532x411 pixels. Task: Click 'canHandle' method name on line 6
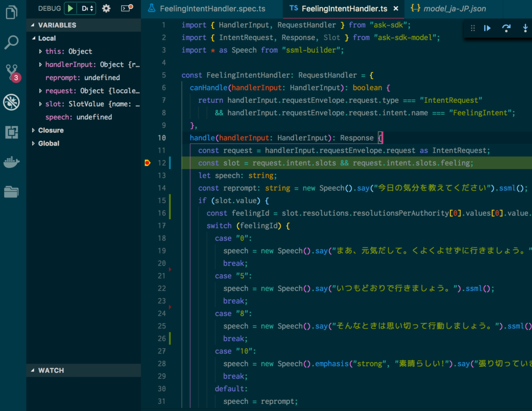click(209, 88)
